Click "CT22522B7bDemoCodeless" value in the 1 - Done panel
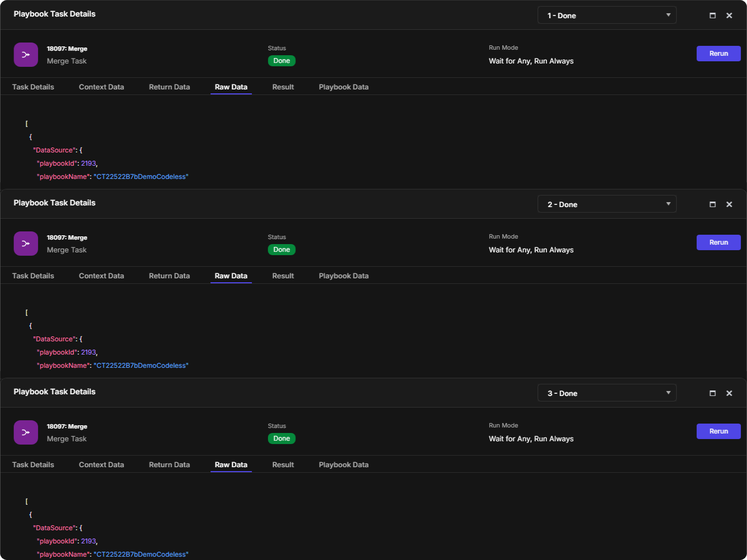This screenshot has width=747, height=560. coord(141,177)
